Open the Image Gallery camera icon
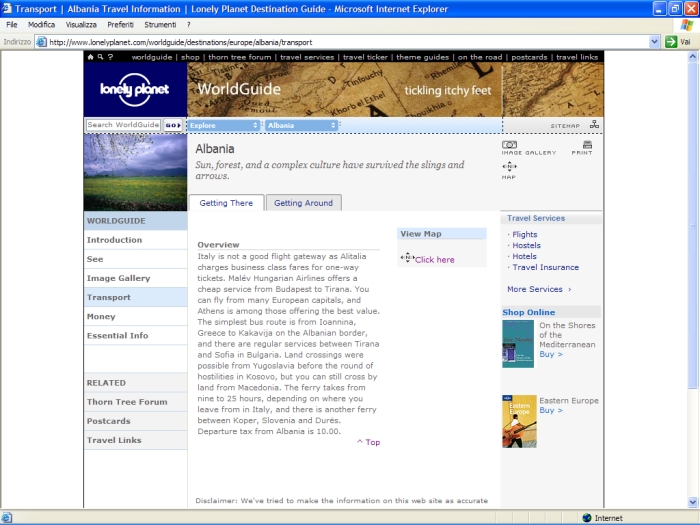 (509, 145)
